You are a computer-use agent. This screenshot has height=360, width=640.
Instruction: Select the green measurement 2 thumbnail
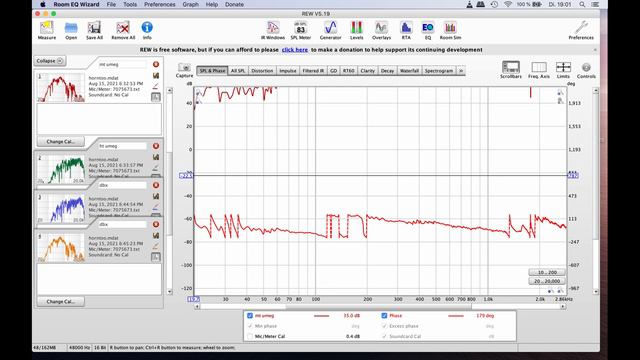point(61,169)
